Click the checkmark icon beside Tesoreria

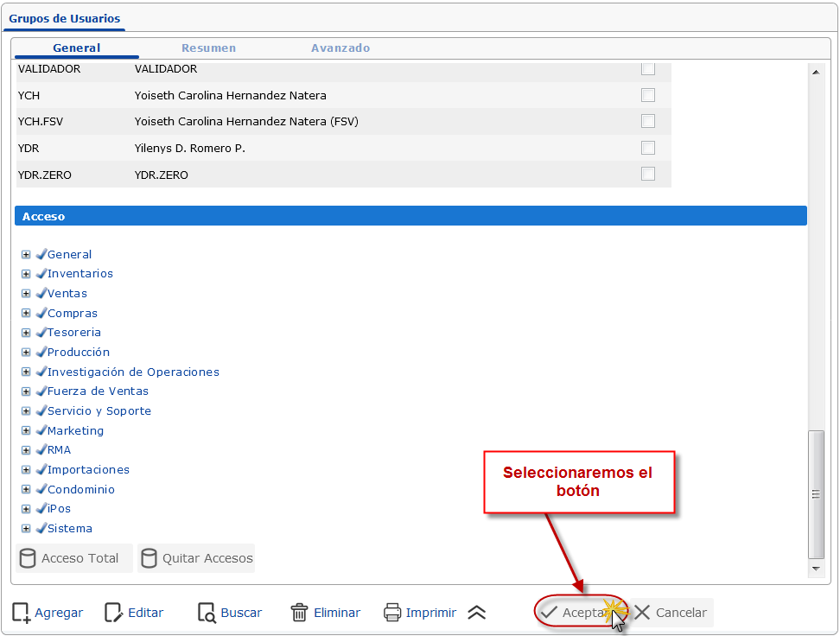41,332
